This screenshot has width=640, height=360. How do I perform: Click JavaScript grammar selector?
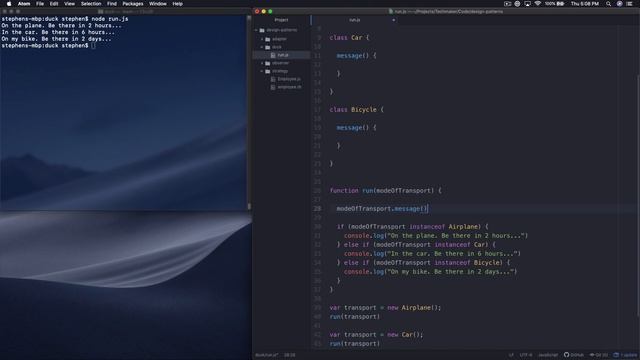tap(548, 355)
